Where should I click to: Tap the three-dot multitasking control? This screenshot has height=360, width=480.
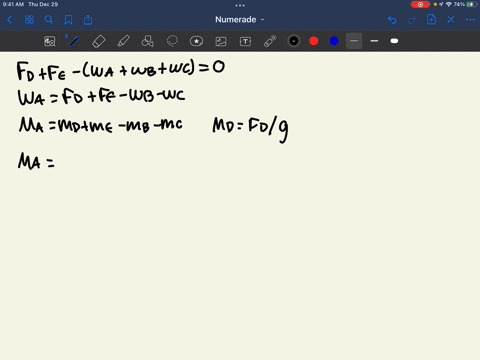tap(240, 5)
